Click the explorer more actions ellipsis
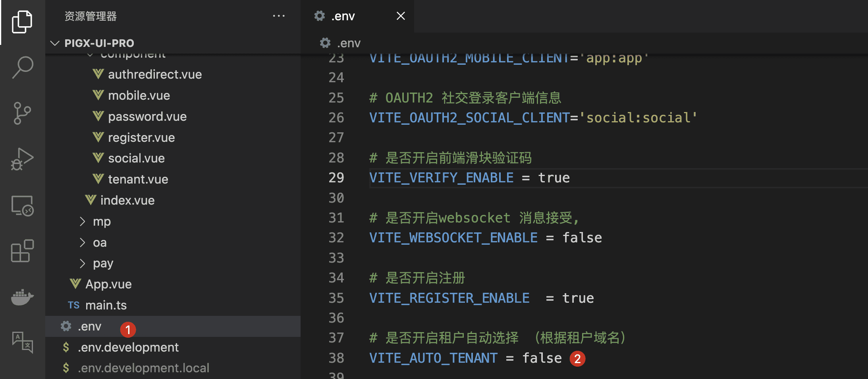The image size is (868, 379). (x=279, y=16)
